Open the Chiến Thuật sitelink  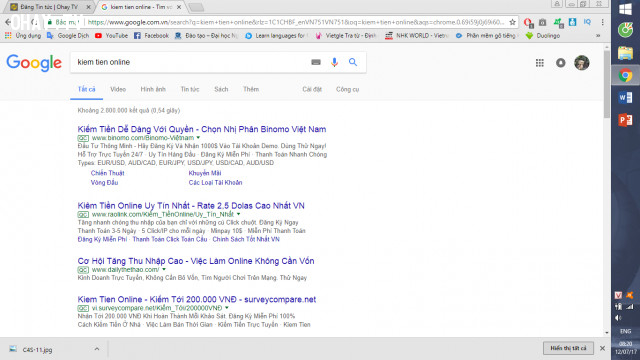point(108,173)
